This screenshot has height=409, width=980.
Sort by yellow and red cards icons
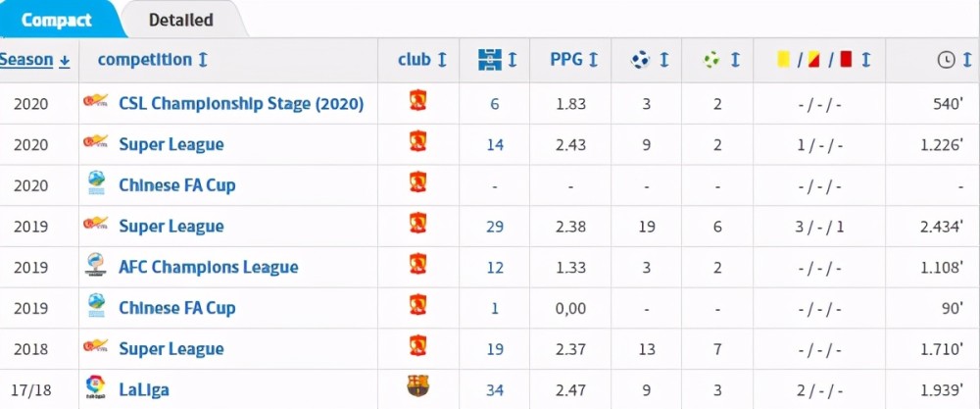[x=815, y=60]
